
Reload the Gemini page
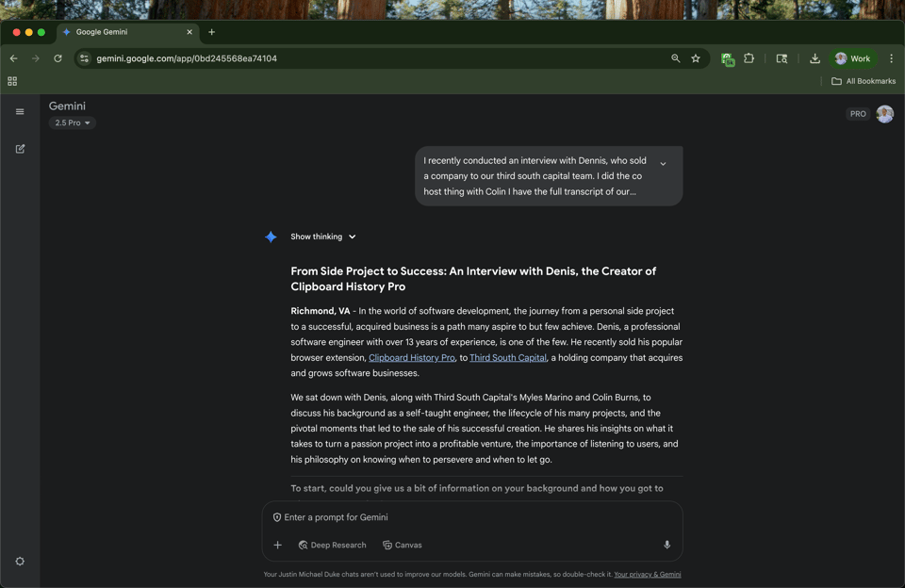click(58, 58)
